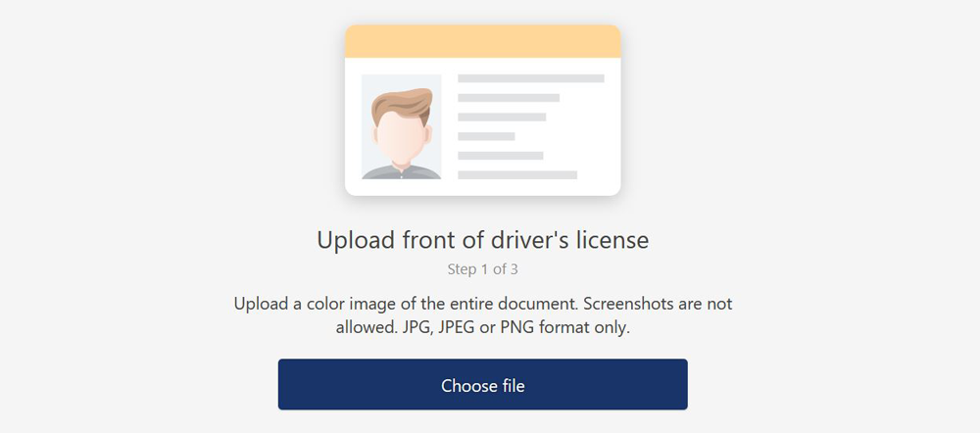Image resolution: width=980 pixels, height=433 pixels.
Task: Click the driver's license card illustration
Action: [482, 110]
